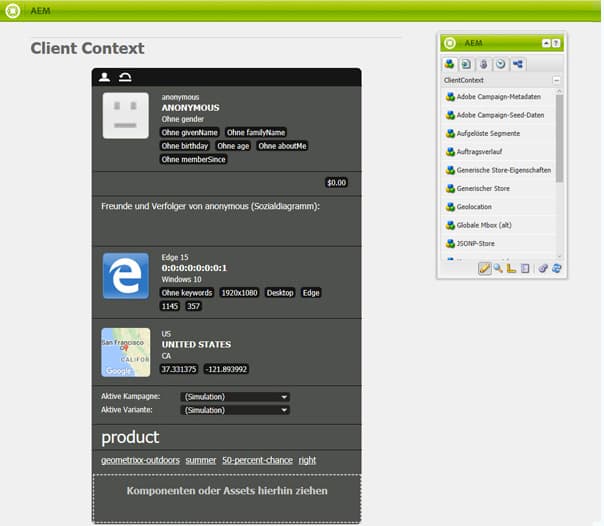The width and height of the screenshot is (604, 526).
Task: Select Auftragsverlauf component
Action: point(498,152)
